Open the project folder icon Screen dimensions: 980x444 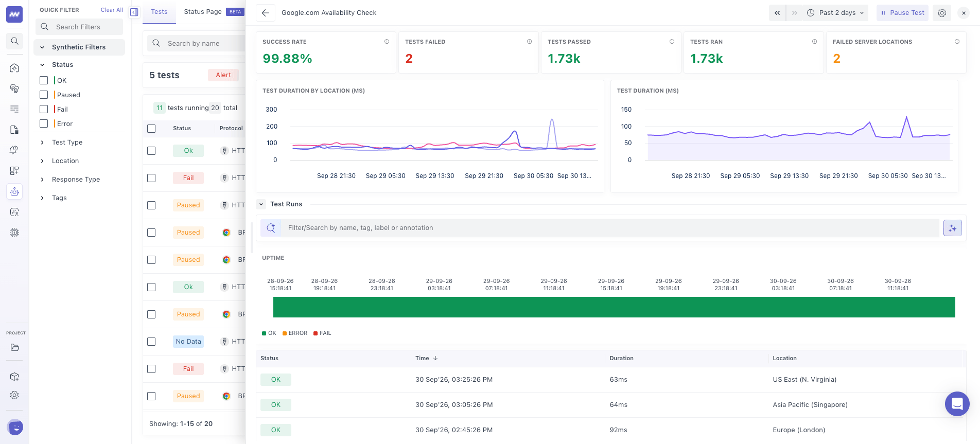[14, 347]
